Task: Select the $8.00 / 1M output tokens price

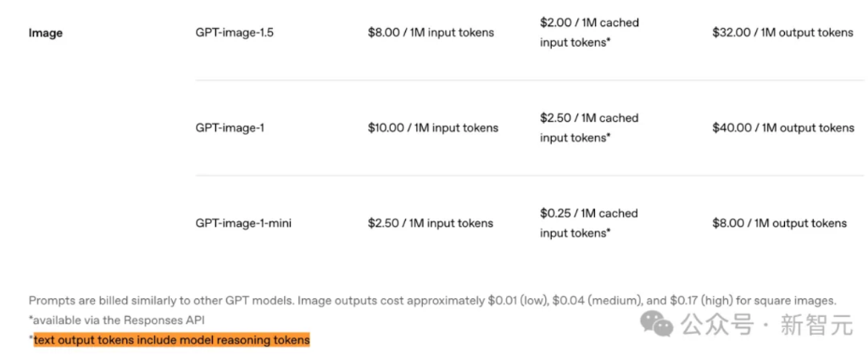Action: click(x=779, y=224)
